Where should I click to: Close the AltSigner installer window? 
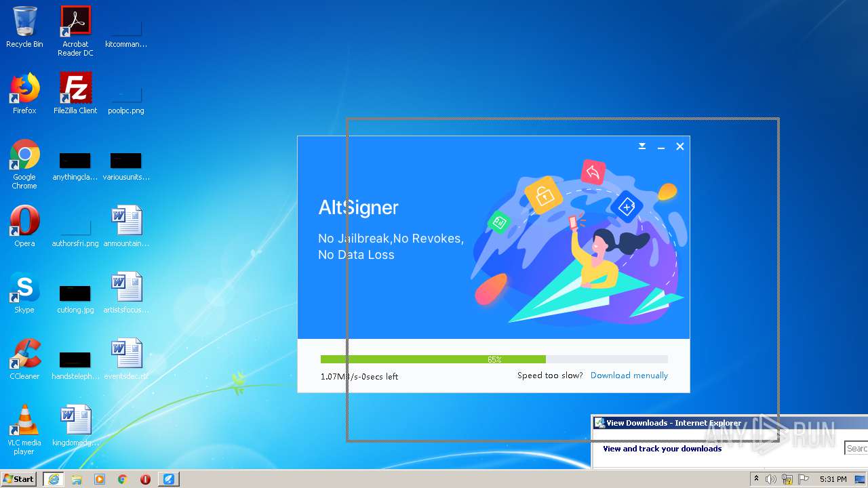click(680, 146)
